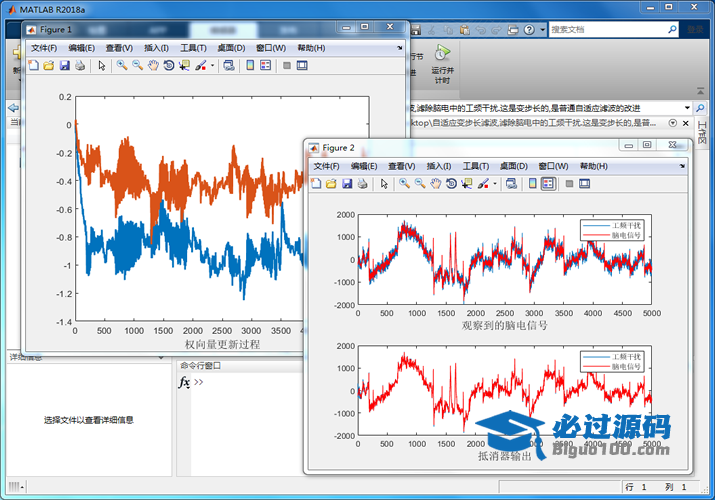Click the MATLAB command window prompt
Screen dimensions: 715x500
(199, 382)
